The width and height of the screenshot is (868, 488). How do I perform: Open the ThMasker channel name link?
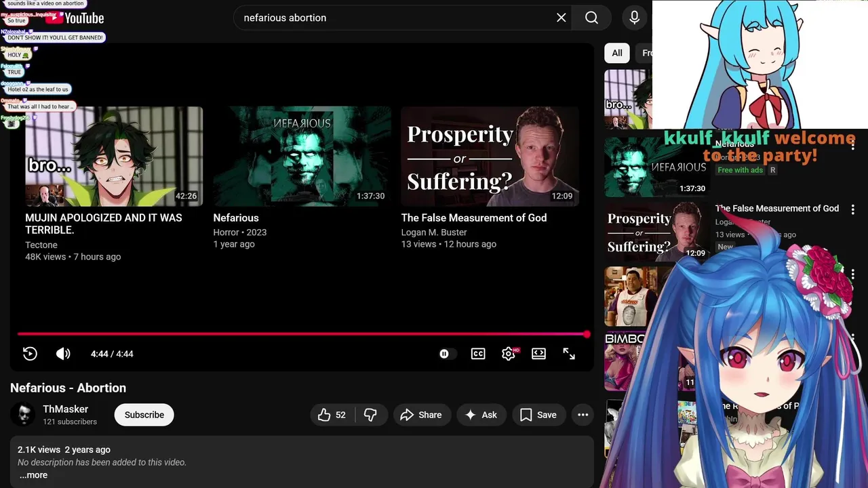coord(65,409)
